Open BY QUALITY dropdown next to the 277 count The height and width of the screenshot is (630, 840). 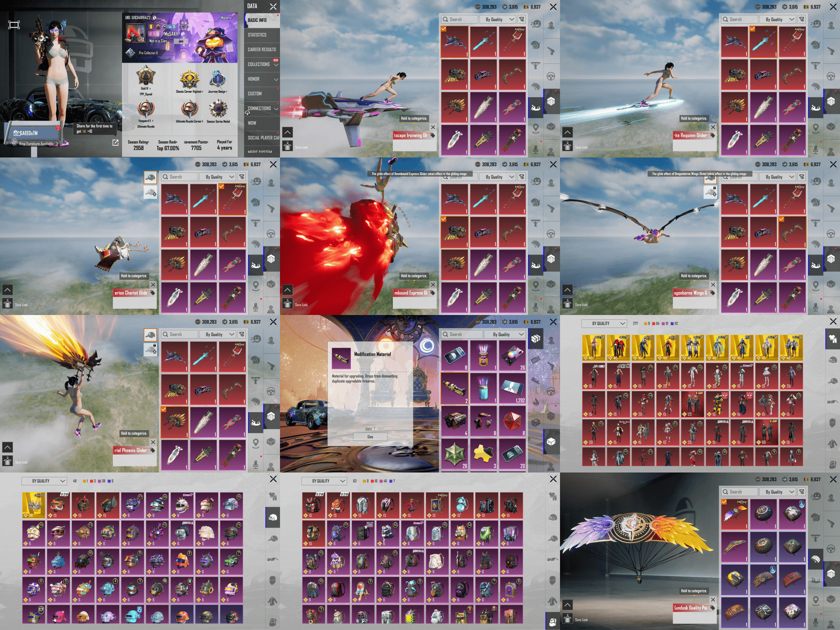(x=604, y=323)
